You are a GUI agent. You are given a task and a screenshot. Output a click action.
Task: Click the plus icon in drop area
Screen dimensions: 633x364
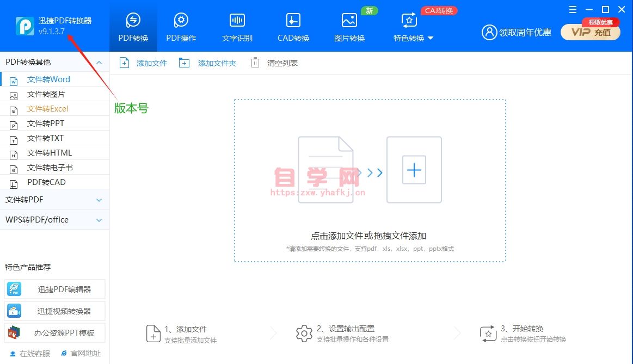coord(414,170)
